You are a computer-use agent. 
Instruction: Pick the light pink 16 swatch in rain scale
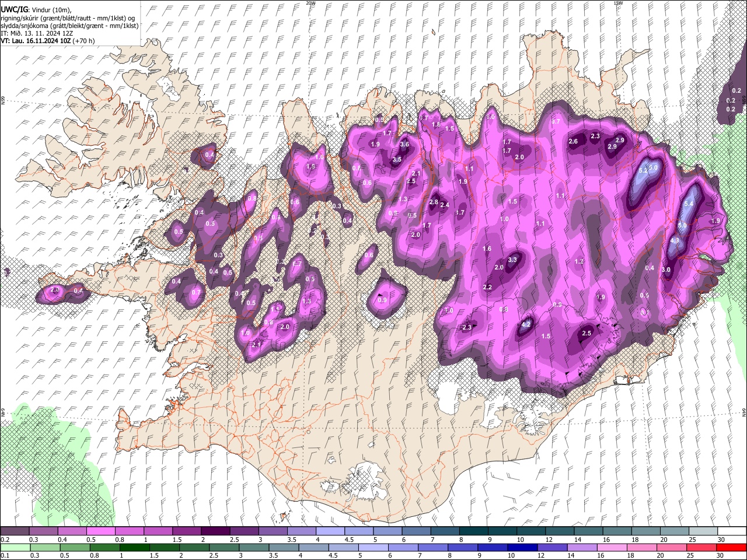pyautogui.click(x=612, y=548)
